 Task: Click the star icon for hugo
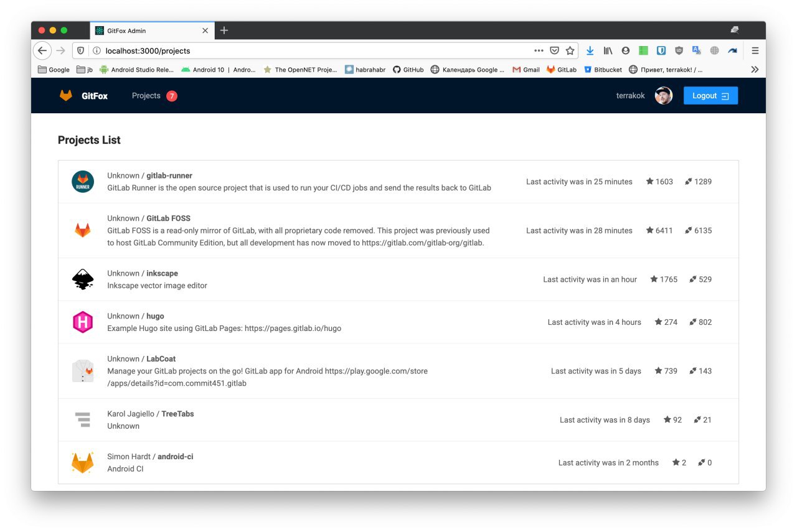pos(659,322)
